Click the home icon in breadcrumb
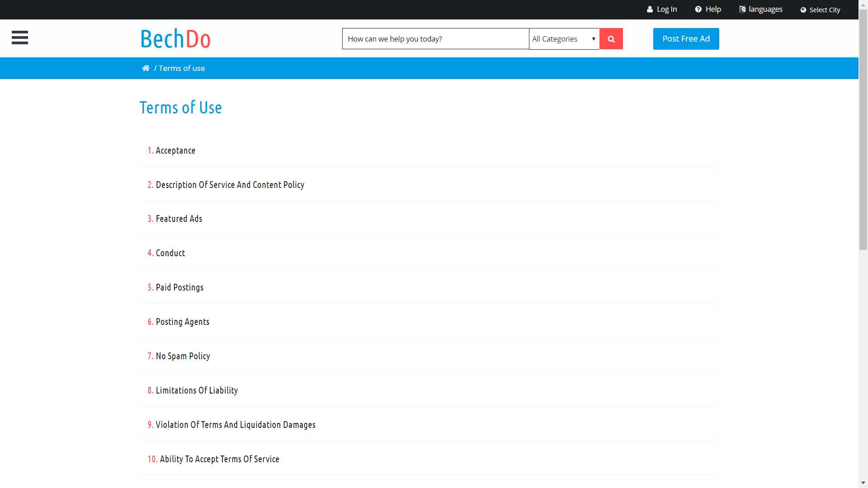The width and height of the screenshot is (868, 488). (x=146, y=68)
